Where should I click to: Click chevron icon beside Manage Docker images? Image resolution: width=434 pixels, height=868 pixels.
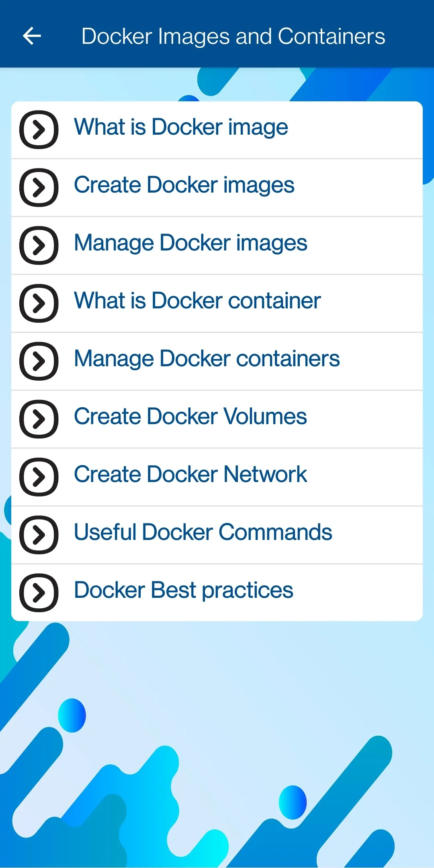click(x=39, y=245)
